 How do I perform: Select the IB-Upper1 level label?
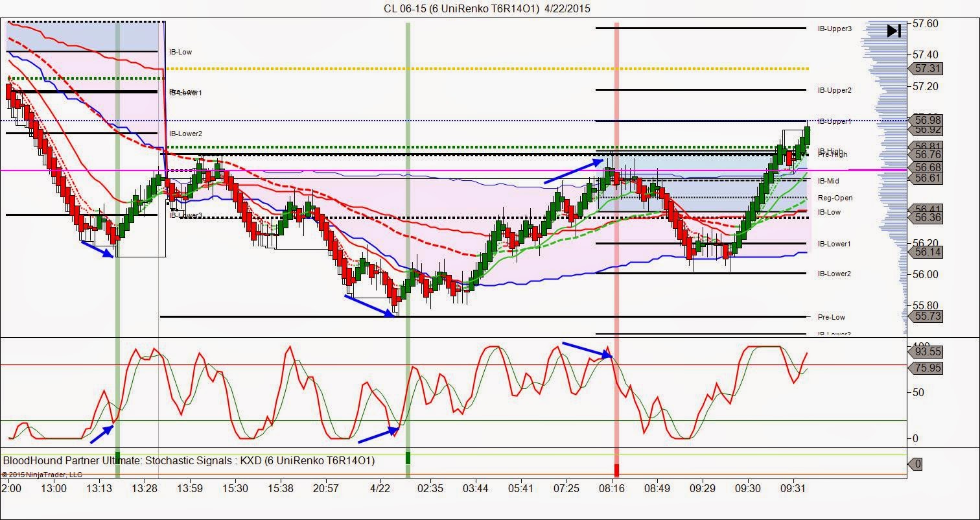[x=835, y=121]
